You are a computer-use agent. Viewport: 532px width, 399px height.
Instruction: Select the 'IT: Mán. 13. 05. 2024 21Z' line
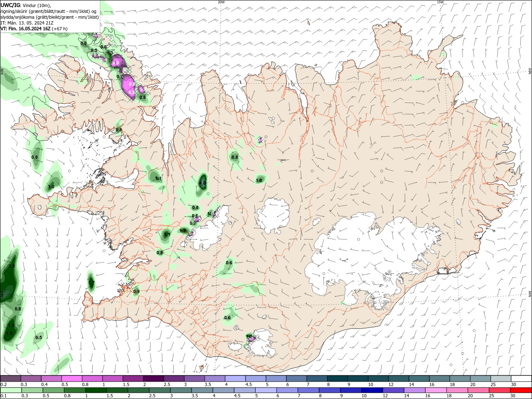(27, 23)
